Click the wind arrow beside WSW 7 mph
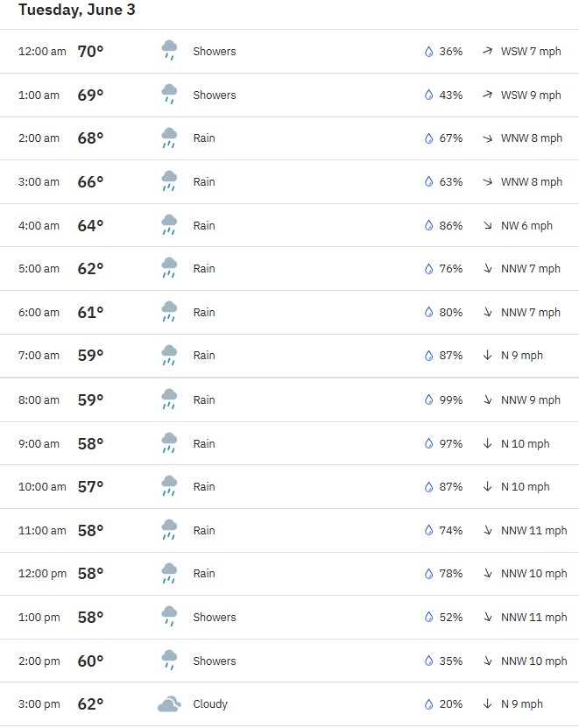The image size is (579, 728). click(487, 51)
